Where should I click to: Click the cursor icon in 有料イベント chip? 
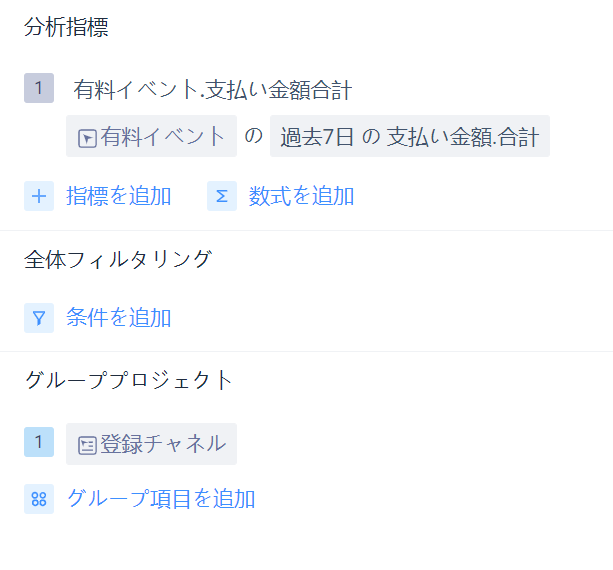pyautogui.click(x=87, y=138)
